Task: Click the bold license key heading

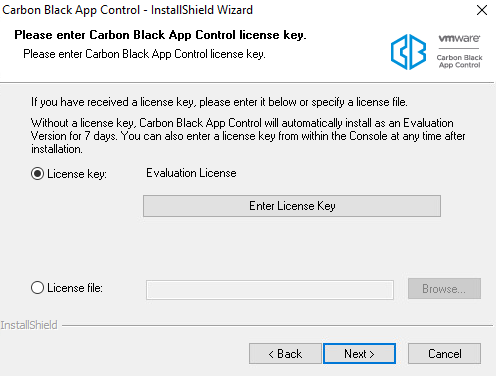Action: (x=160, y=35)
